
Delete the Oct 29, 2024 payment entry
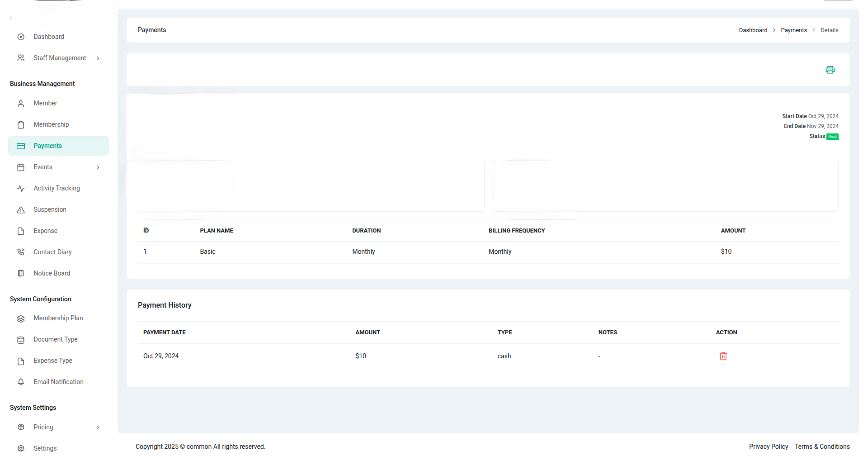click(x=723, y=356)
